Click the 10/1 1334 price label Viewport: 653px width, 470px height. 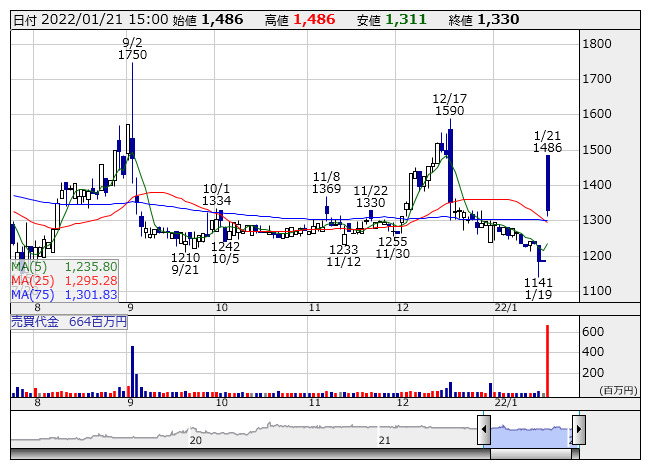click(217, 194)
